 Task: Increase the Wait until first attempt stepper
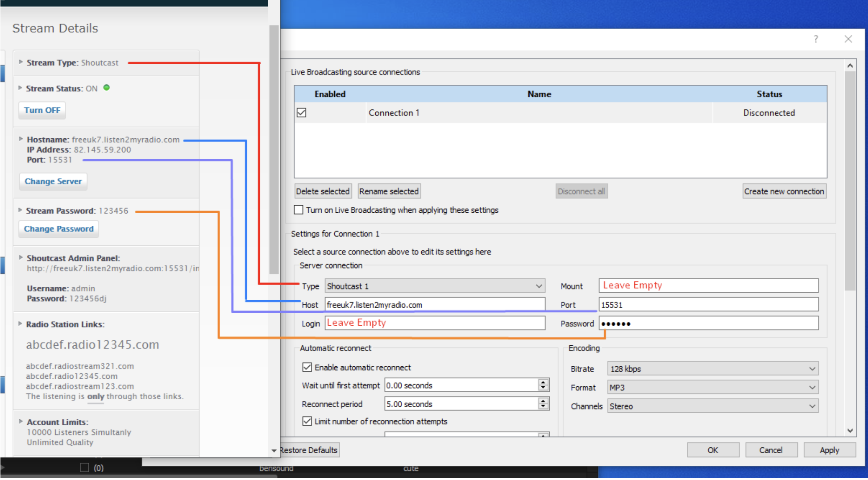pos(543,382)
